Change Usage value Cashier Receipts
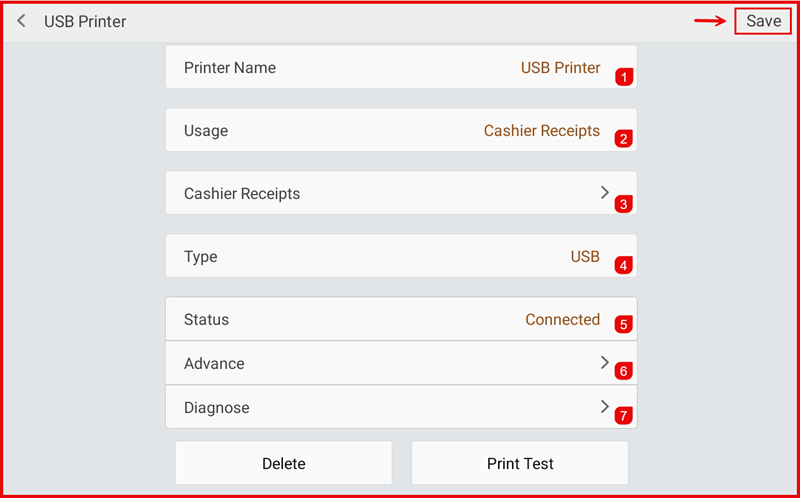 542,131
